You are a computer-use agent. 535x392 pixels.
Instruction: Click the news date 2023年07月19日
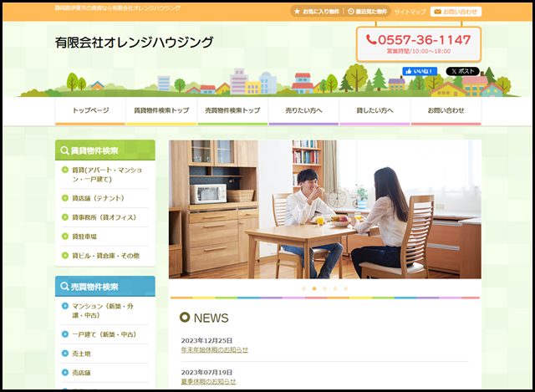tap(206, 372)
